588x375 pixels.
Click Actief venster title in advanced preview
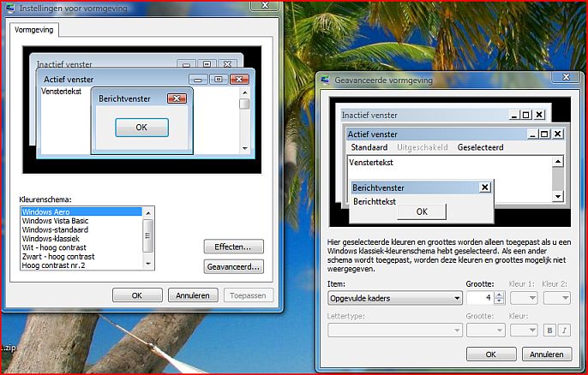coord(372,134)
